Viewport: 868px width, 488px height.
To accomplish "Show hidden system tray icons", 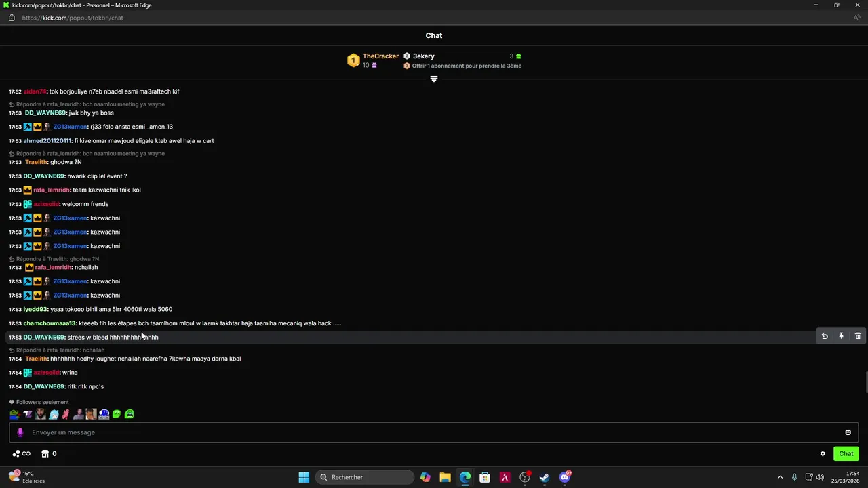I will [x=780, y=477].
